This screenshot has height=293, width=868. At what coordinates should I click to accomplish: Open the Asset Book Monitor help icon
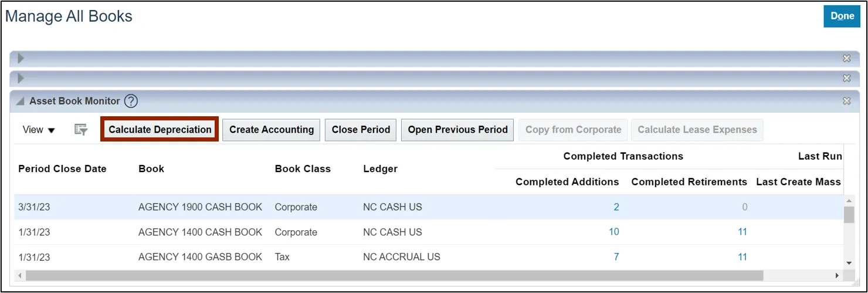131,101
